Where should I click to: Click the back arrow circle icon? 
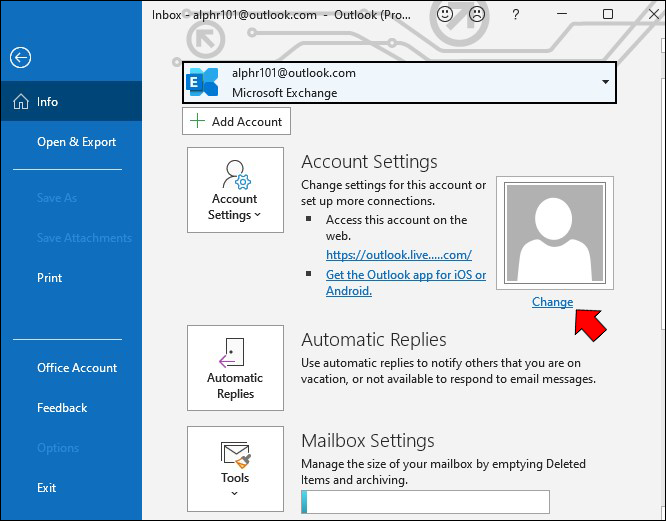(20, 57)
